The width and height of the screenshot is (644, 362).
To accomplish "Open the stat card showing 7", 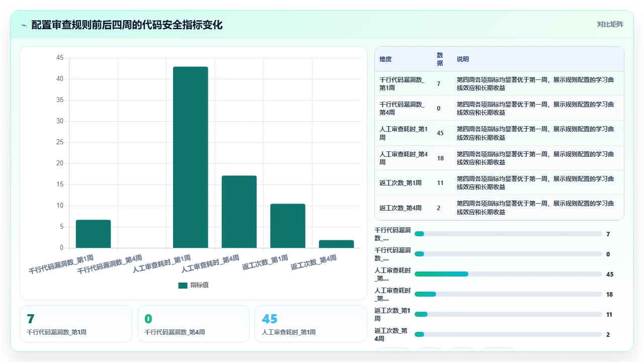I will click(76, 324).
